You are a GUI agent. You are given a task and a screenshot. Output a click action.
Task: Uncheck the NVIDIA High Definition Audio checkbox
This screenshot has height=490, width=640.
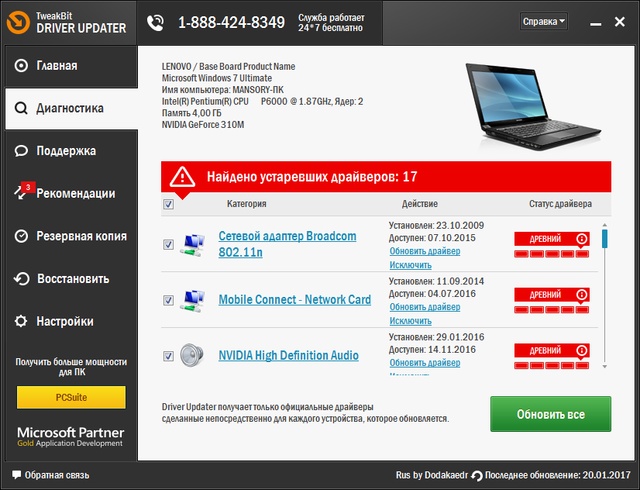168,356
